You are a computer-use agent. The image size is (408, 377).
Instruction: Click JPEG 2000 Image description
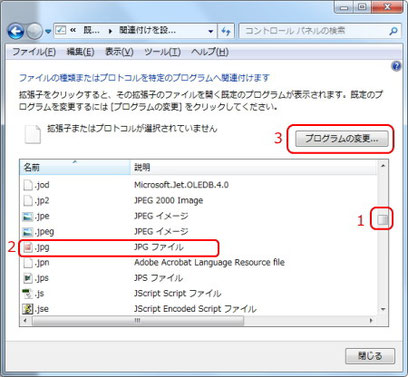[168, 201]
